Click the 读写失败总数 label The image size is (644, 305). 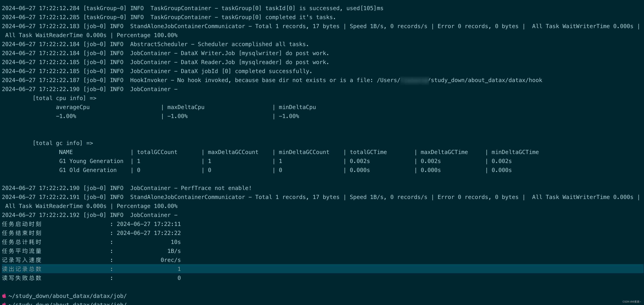pyautogui.click(x=22, y=278)
